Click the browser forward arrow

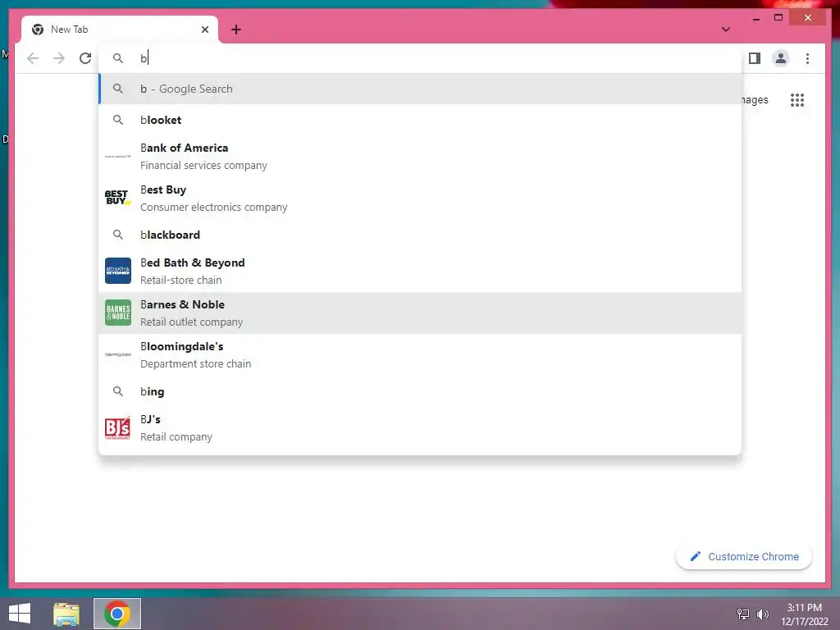(x=59, y=58)
